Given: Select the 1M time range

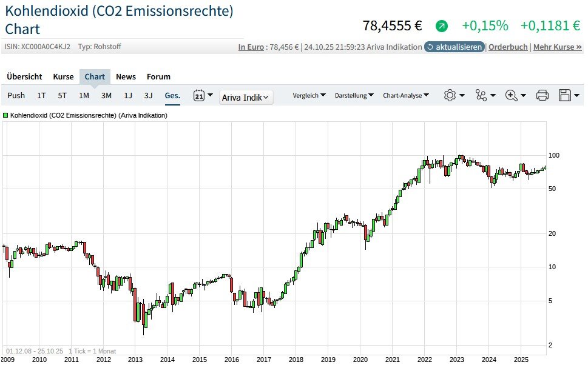Looking at the screenshot, I should tap(84, 95).
